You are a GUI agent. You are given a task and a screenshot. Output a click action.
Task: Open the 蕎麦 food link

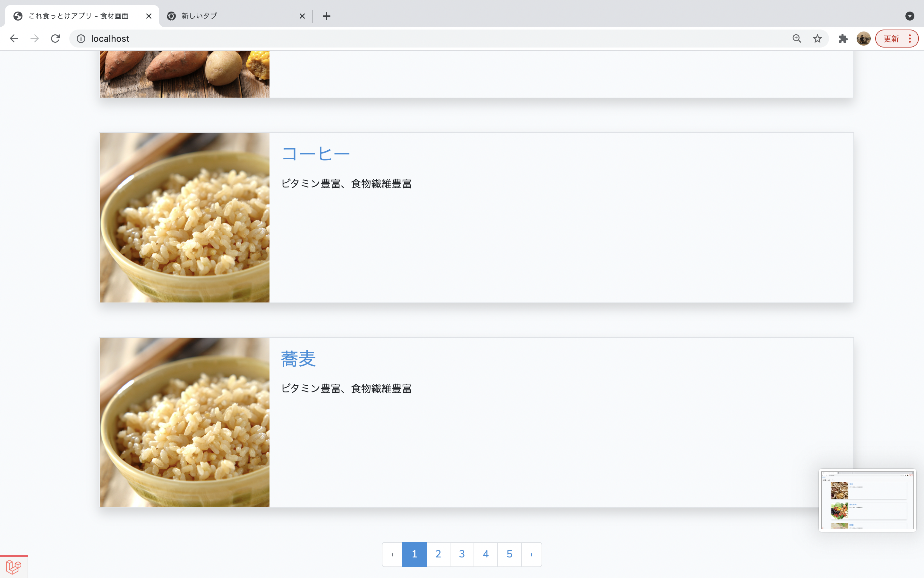(298, 359)
